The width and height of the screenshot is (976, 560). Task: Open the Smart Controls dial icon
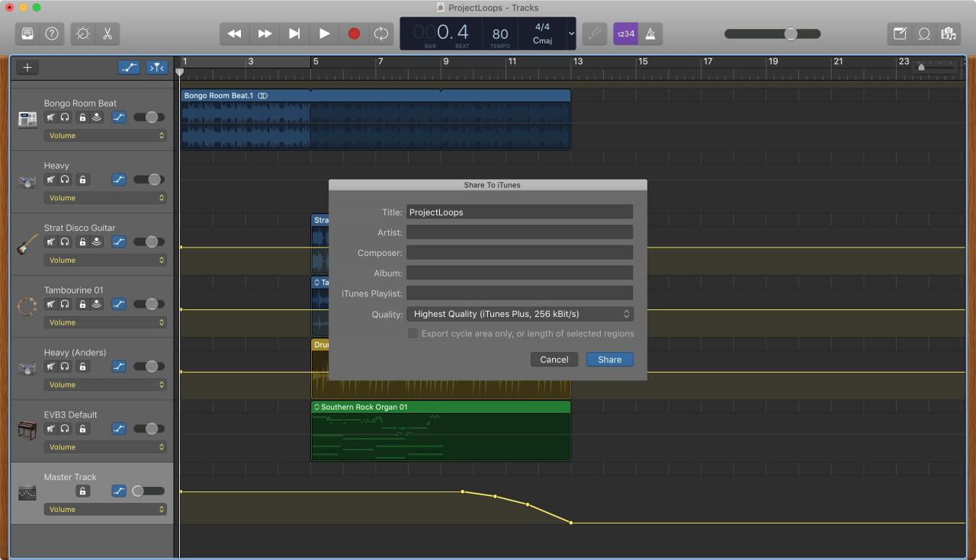tap(82, 34)
